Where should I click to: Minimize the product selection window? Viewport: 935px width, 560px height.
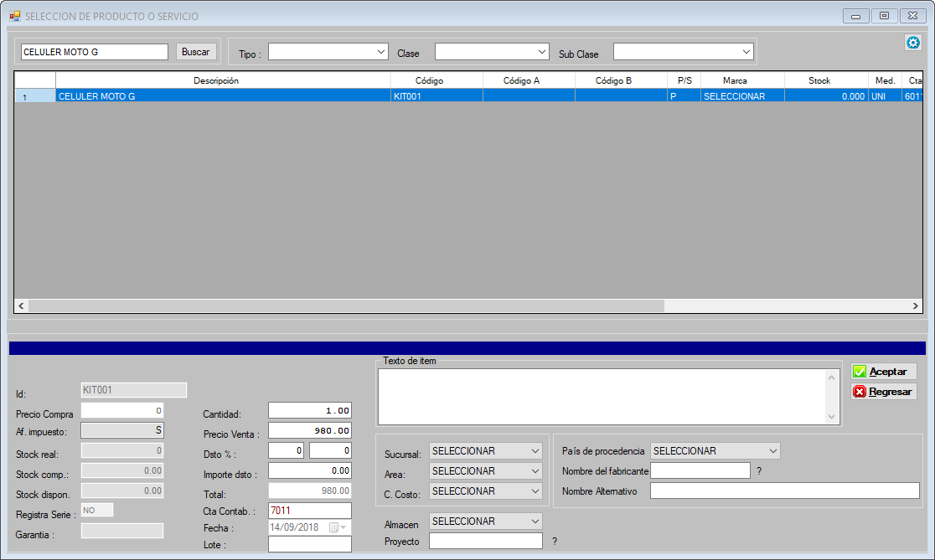point(855,16)
